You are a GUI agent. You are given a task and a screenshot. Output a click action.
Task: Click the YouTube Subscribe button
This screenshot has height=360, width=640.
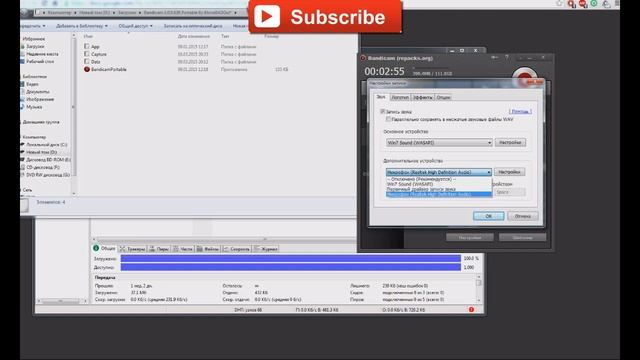pyautogui.click(x=325, y=17)
